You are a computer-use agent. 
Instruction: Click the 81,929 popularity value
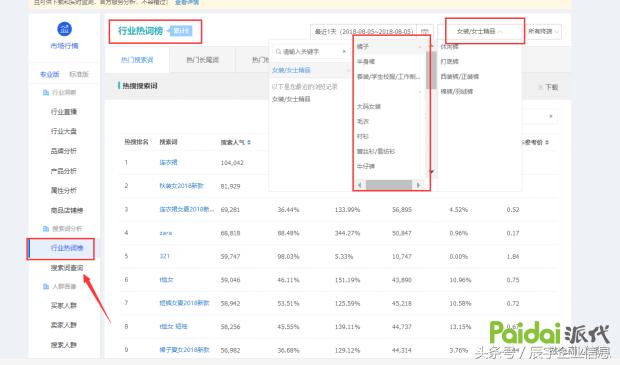(230, 186)
